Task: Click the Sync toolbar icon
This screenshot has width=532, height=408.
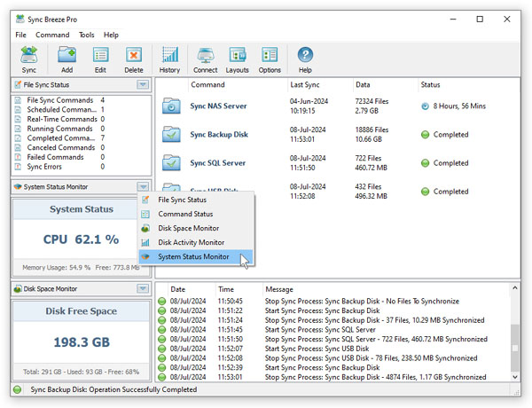Action: (29, 55)
